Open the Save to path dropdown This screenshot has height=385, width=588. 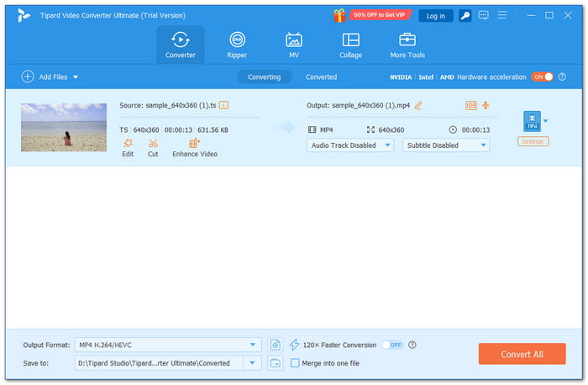click(x=252, y=363)
